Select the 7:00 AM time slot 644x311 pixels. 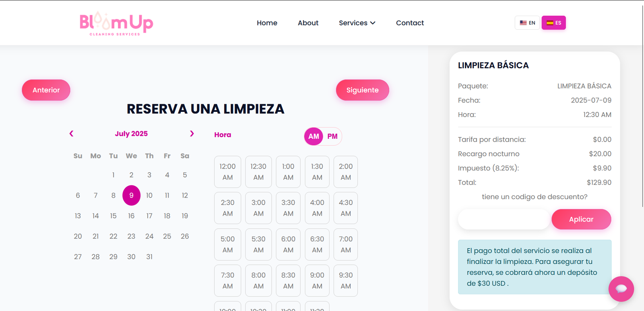tap(346, 245)
